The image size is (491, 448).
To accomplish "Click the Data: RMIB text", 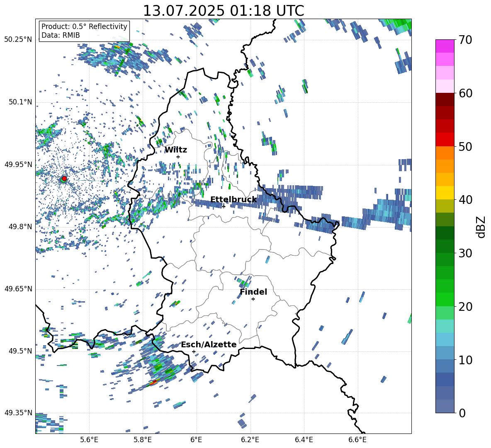I will point(61,35).
